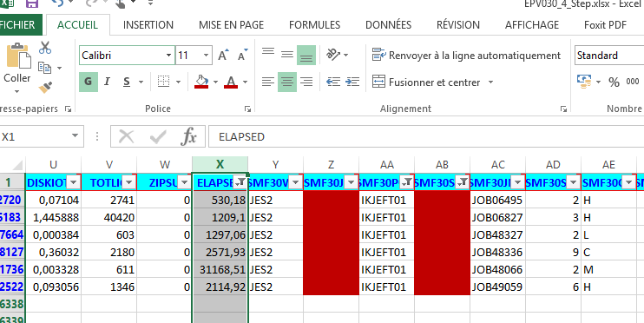Toggle Italic I button

[x=108, y=82]
